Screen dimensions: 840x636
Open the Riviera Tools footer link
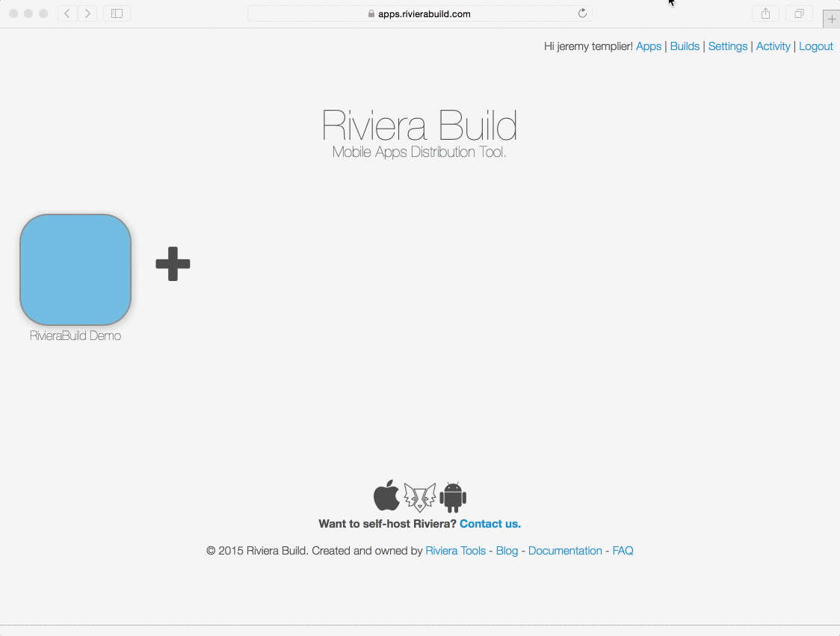pyautogui.click(x=455, y=550)
